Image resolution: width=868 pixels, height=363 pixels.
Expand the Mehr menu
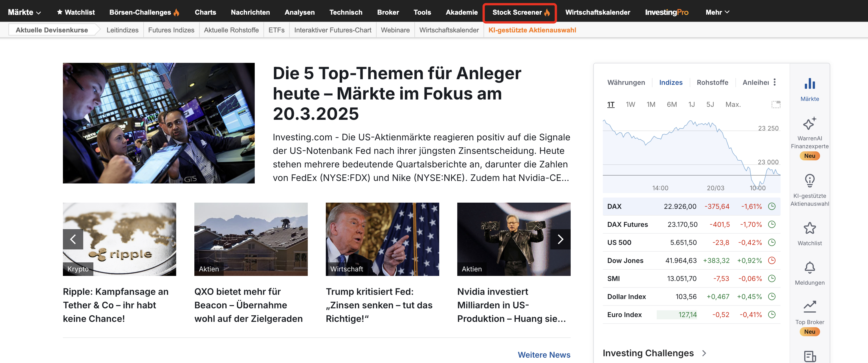717,12
